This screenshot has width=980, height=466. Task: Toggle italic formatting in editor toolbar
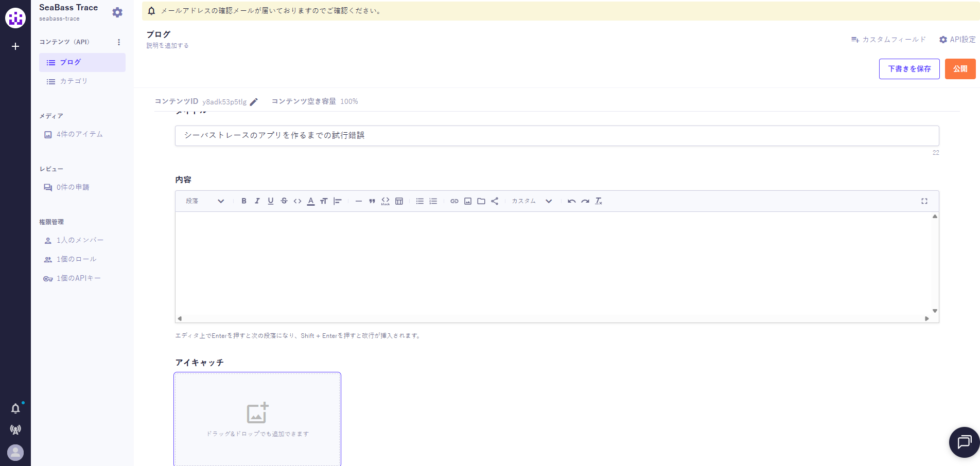[x=257, y=201]
